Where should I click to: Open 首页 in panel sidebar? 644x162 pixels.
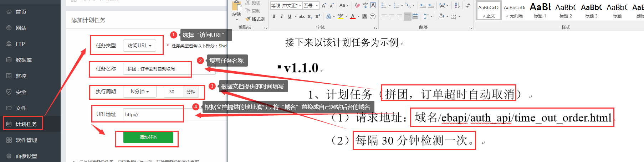(x=30, y=12)
